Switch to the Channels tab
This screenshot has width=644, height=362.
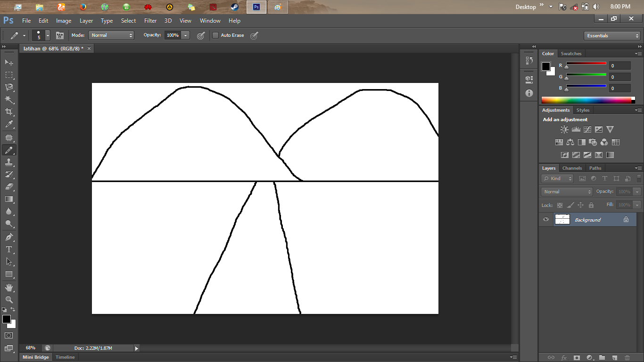(x=572, y=168)
